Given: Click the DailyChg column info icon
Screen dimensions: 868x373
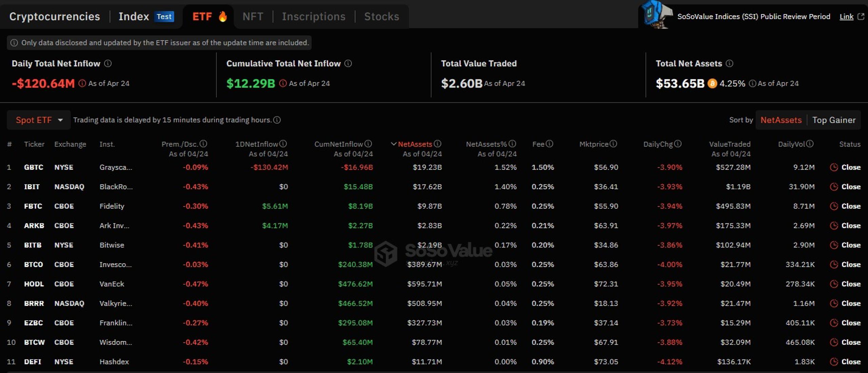Looking at the screenshot, I should click(678, 144).
